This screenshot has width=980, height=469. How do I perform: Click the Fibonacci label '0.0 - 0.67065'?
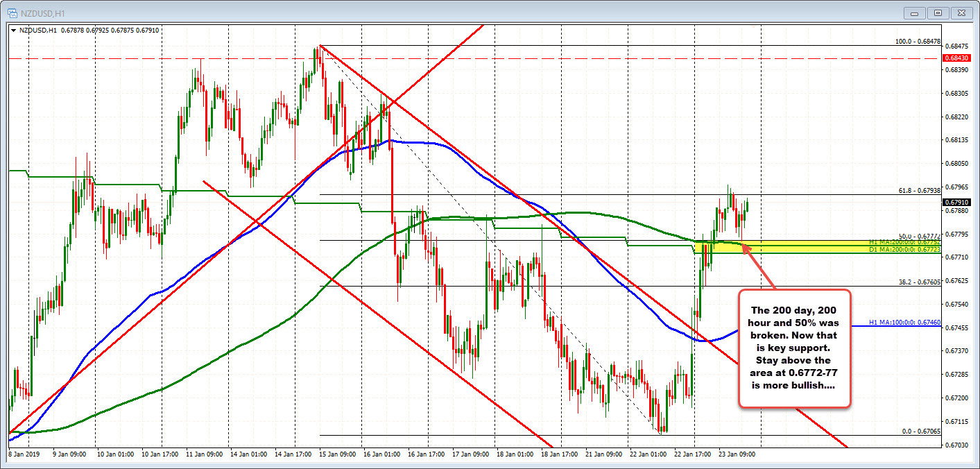pyautogui.click(x=921, y=431)
